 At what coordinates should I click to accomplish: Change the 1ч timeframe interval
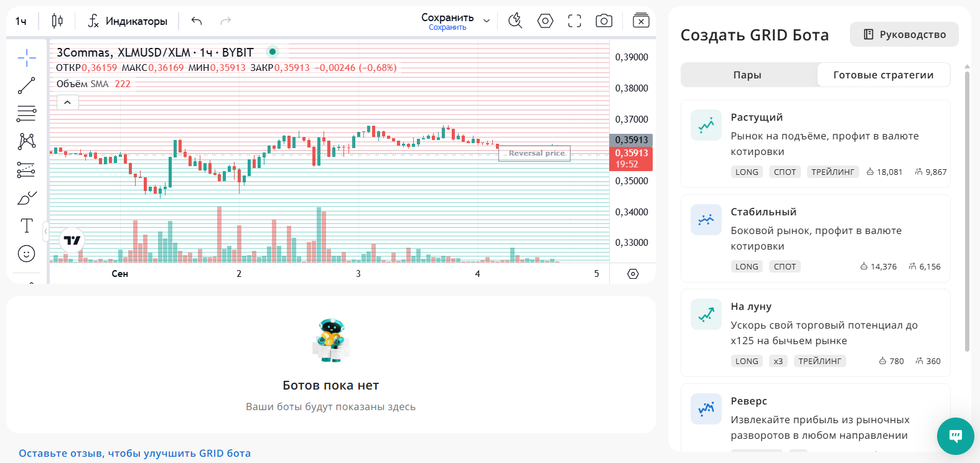click(x=21, y=21)
